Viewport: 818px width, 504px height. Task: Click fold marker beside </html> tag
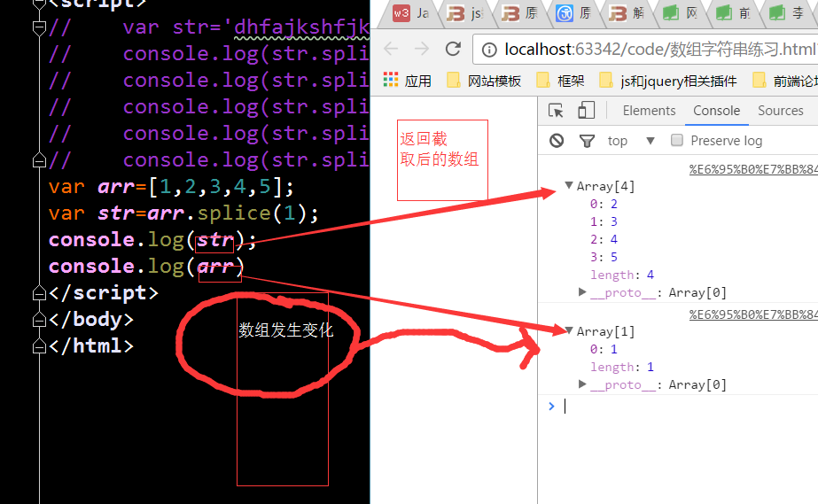coord(39,346)
